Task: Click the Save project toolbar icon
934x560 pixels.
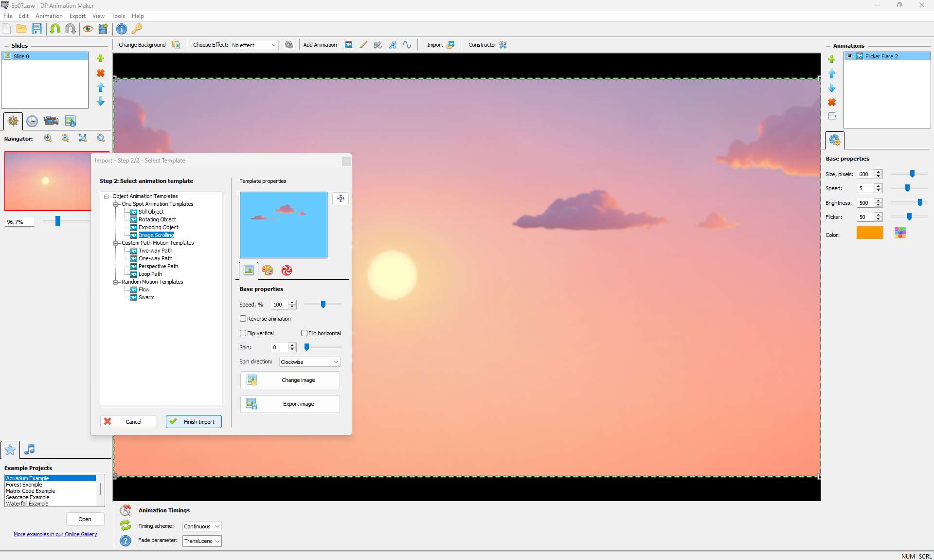Action: pyautogui.click(x=37, y=29)
